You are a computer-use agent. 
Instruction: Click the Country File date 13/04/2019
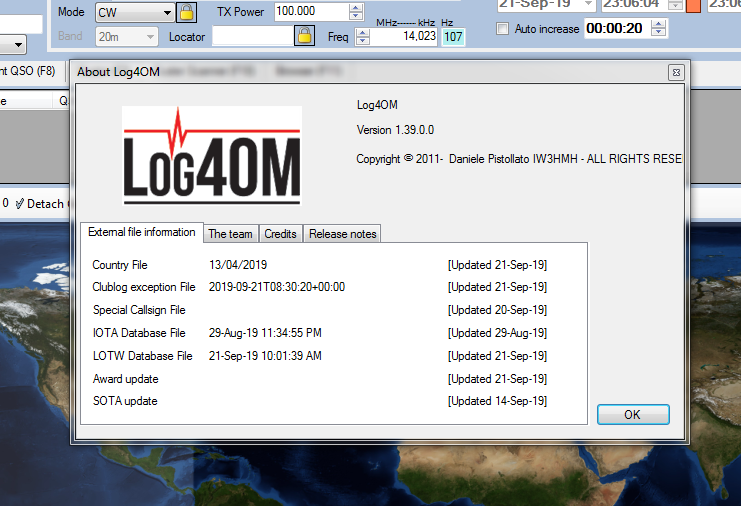(238, 265)
